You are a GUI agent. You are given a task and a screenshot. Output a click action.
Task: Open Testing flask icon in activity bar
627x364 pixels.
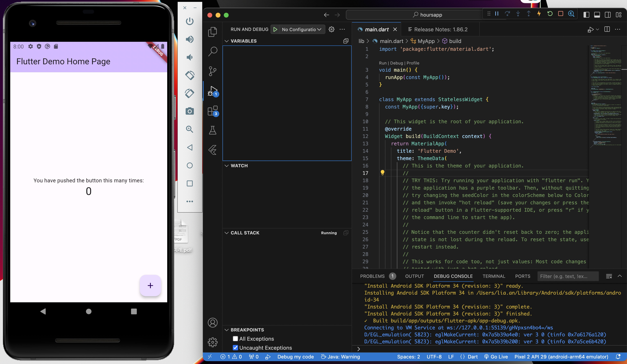pyautogui.click(x=212, y=130)
